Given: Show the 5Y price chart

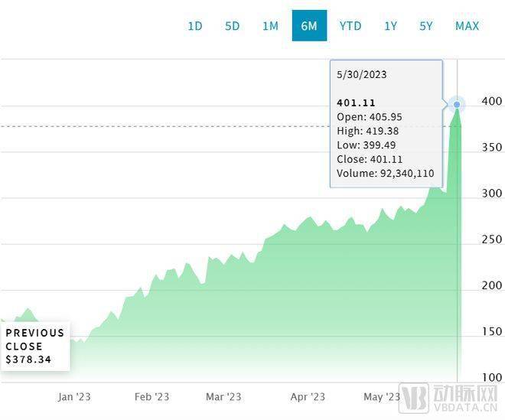Looking at the screenshot, I should [426, 26].
